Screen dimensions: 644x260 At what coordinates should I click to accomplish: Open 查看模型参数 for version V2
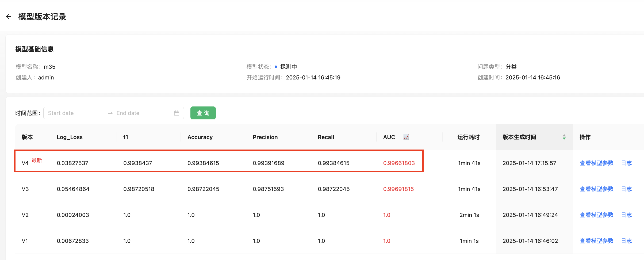coord(596,215)
